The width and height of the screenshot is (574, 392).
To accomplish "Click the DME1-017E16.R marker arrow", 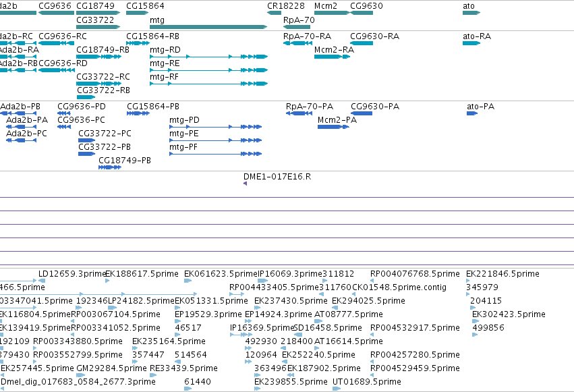I will (246, 184).
